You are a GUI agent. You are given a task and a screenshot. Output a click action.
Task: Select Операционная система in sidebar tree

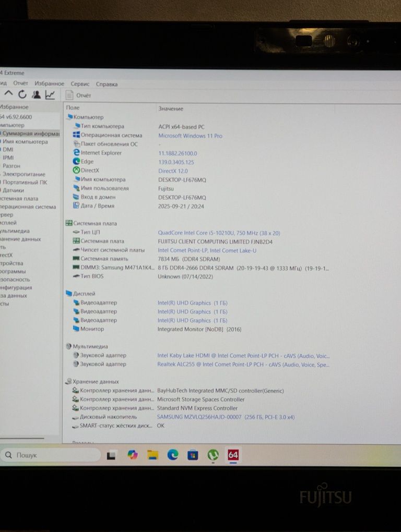(28, 207)
